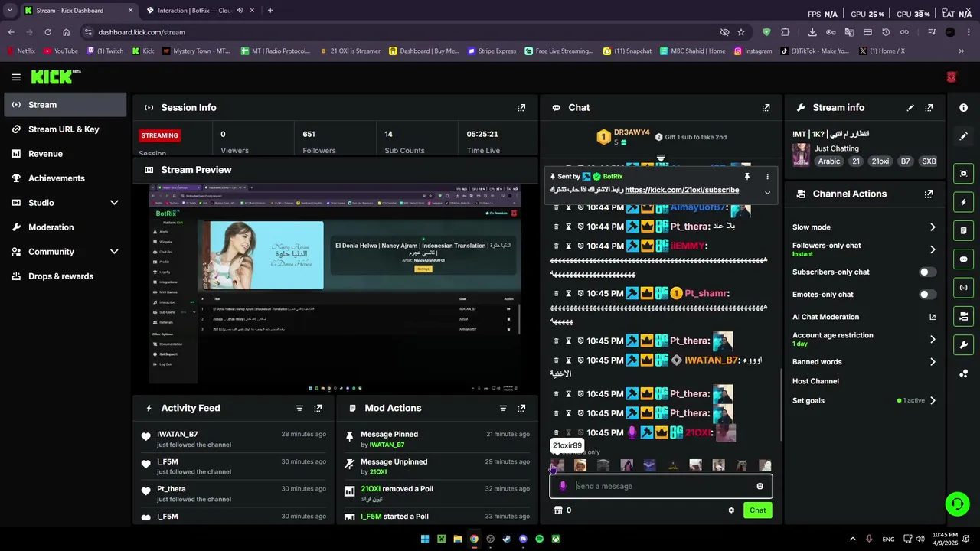Toggle Emotes-only chat switch
This screenshot has width=980, height=551.
click(926, 294)
